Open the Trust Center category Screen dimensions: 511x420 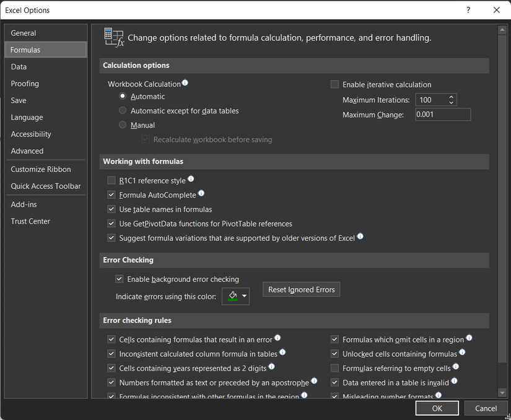(46, 221)
